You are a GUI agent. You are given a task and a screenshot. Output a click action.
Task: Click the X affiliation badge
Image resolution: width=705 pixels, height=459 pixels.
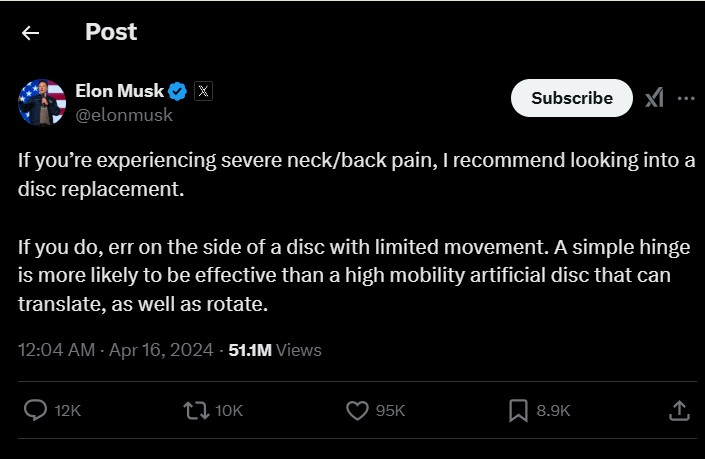[x=202, y=92]
